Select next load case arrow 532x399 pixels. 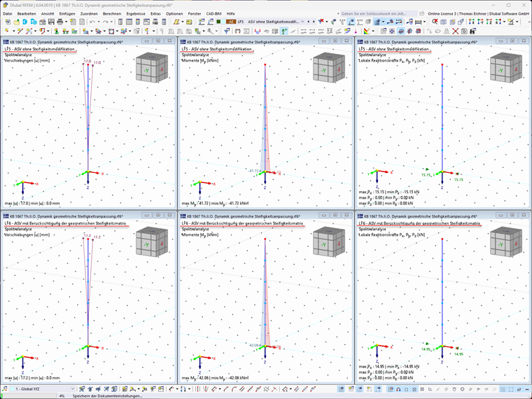(x=314, y=22)
